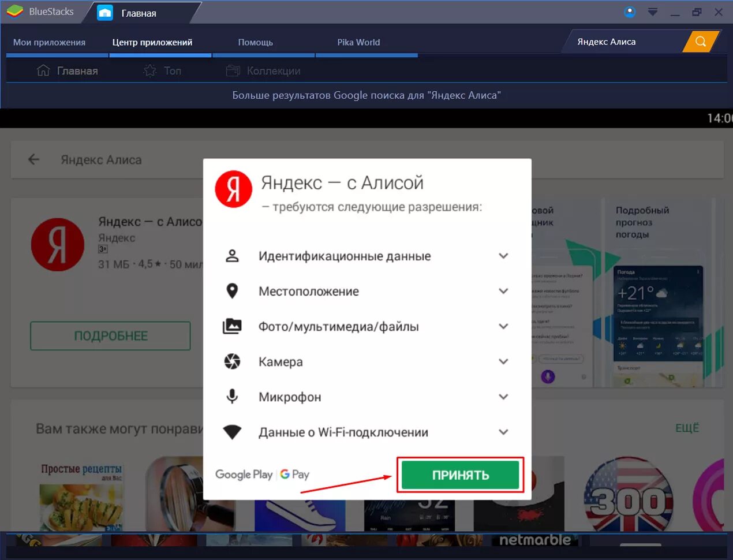
Task: Click the camera shutter icon
Action: [232, 361]
